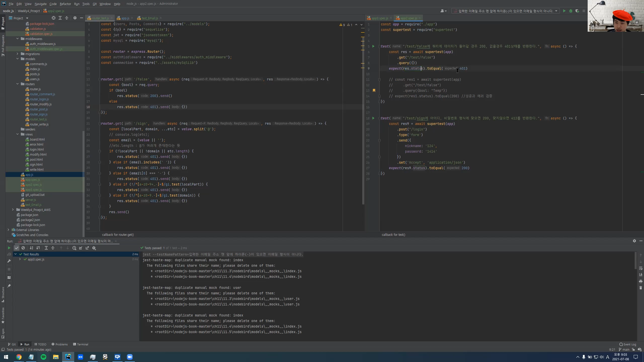Click the Debug bug icon in toolbar
This screenshot has height=362, width=644.
[x=571, y=11]
